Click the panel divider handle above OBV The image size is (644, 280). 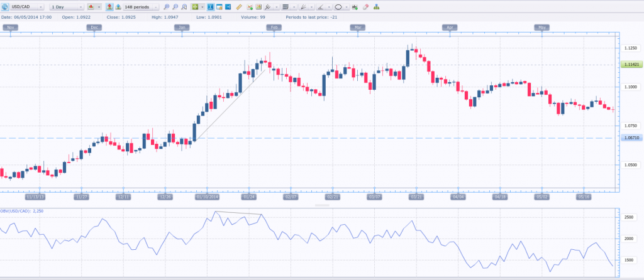pos(321,205)
